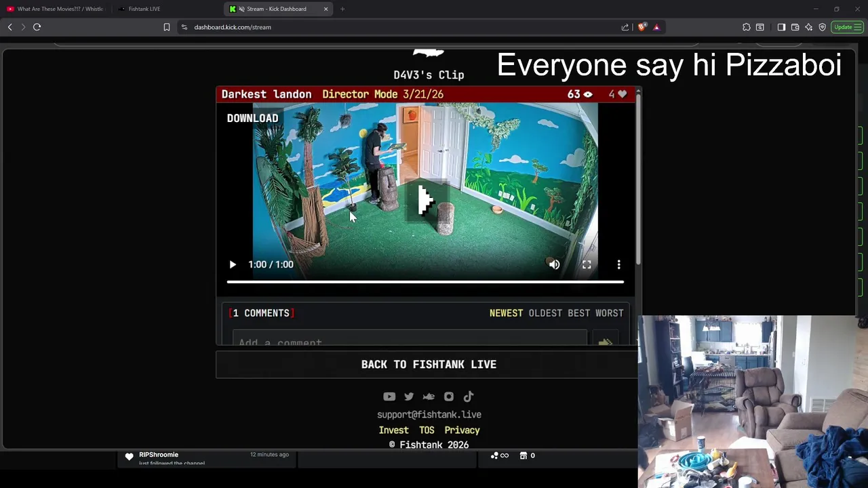Sort comments by NEWEST
Image resolution: width=868 pixels, height=488 pixels.
[x=506, y=313]
